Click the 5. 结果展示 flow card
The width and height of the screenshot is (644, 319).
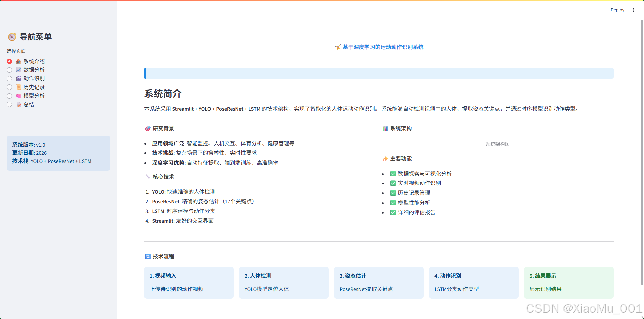tap(569, 283)
